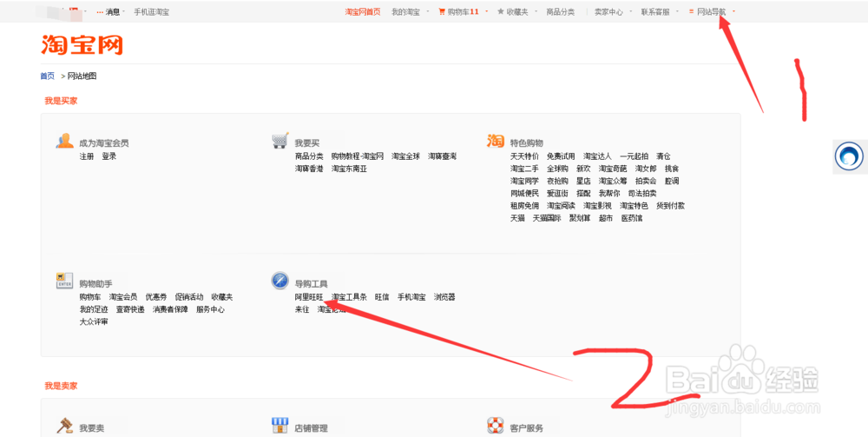This screenshot has height=437, width=868.
Task: Open the 淘女郎 link
Action: click(x=646, y=169)
